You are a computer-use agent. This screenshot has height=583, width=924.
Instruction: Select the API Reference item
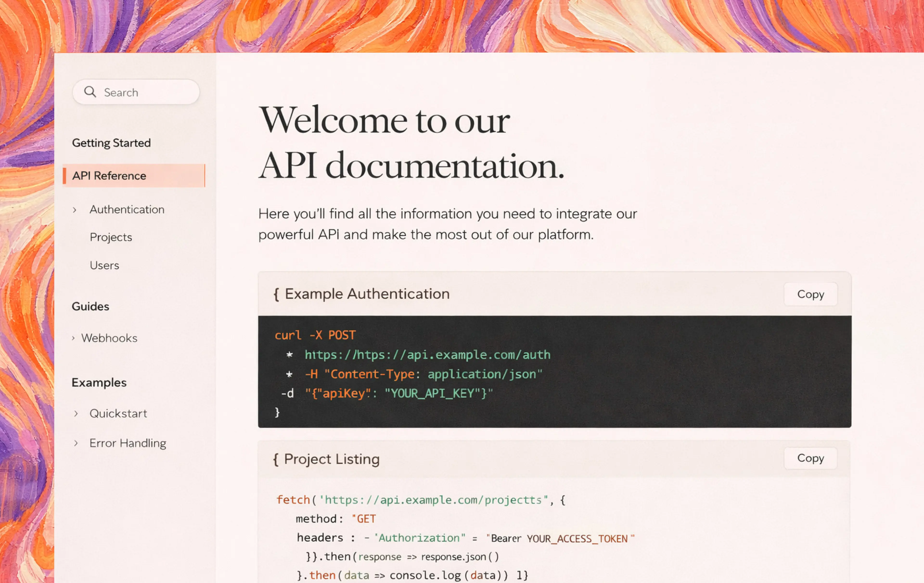(109, 176)
